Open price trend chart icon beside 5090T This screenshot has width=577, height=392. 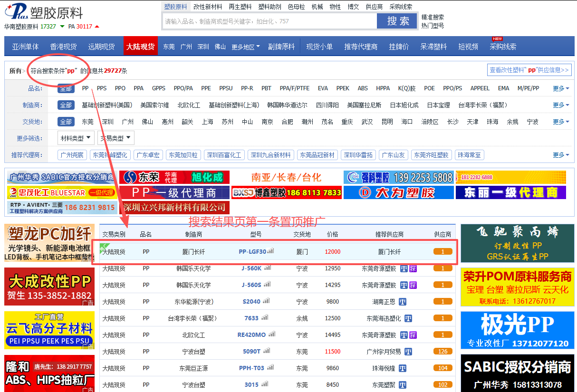coord(266,351)
